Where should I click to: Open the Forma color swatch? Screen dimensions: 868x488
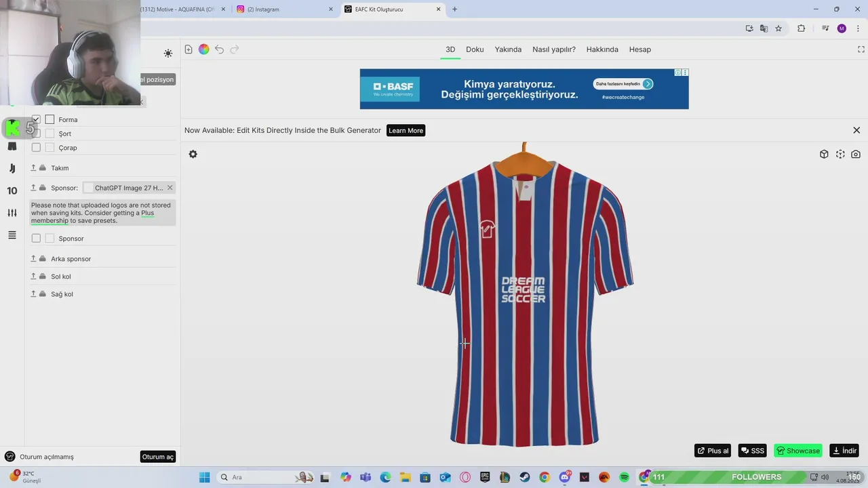tap(50, 120)
